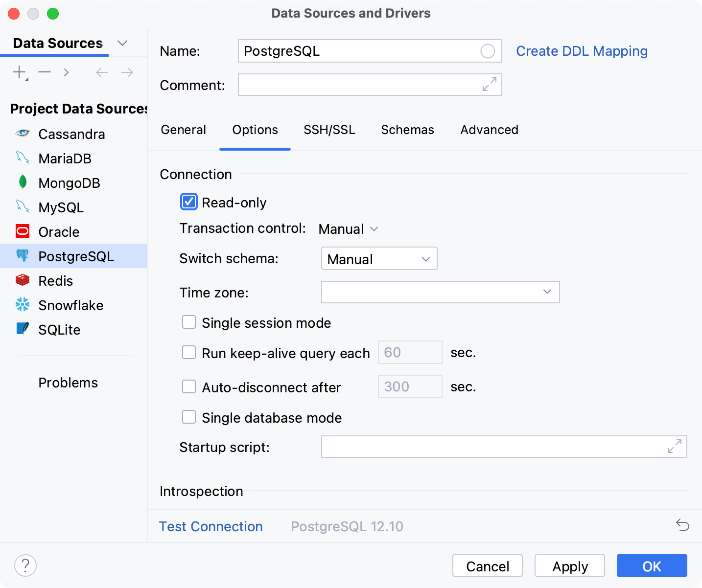
Task: Check the Auto-disconnect after option
Action: (x=189, y=386)
